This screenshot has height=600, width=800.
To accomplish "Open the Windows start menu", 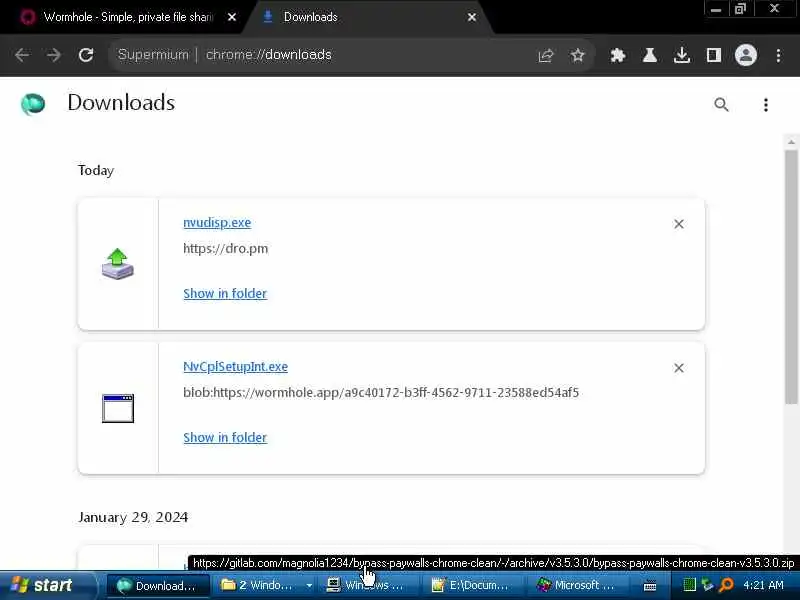I will tap(47, 585).
